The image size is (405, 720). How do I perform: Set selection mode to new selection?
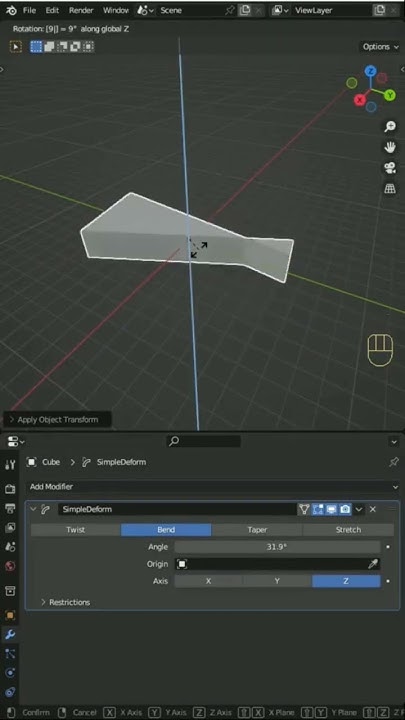point(36,46)
